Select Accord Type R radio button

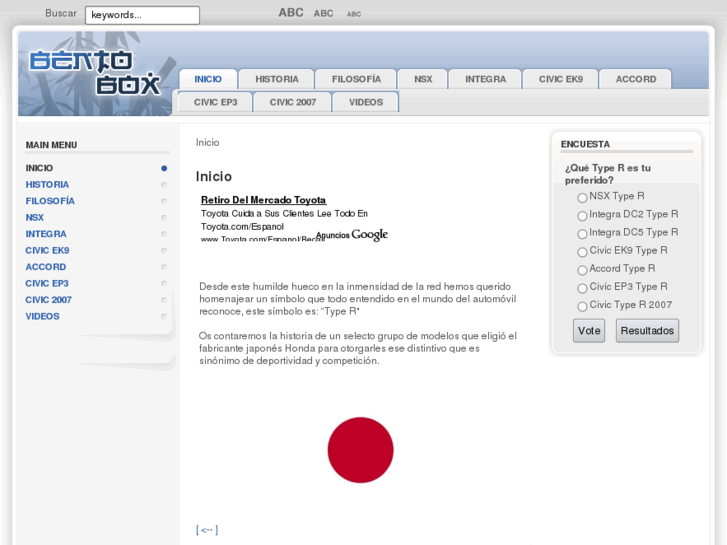(x=582, y=270)
